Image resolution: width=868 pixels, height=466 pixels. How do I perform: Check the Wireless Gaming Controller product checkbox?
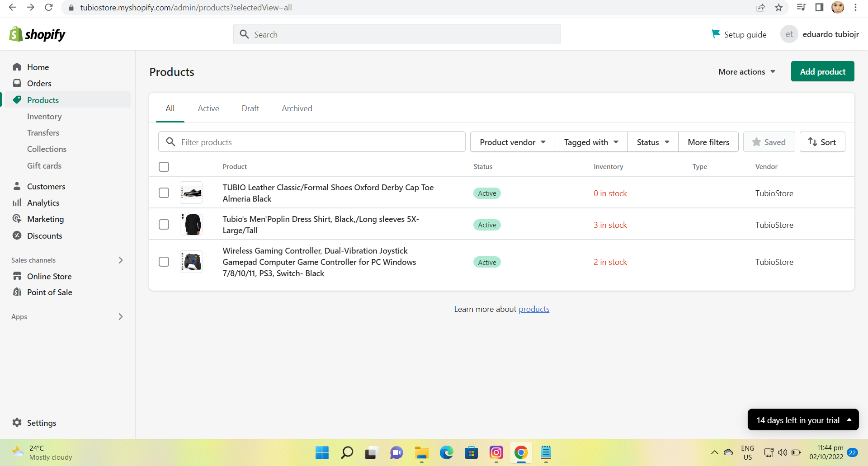tap(164, 262)
